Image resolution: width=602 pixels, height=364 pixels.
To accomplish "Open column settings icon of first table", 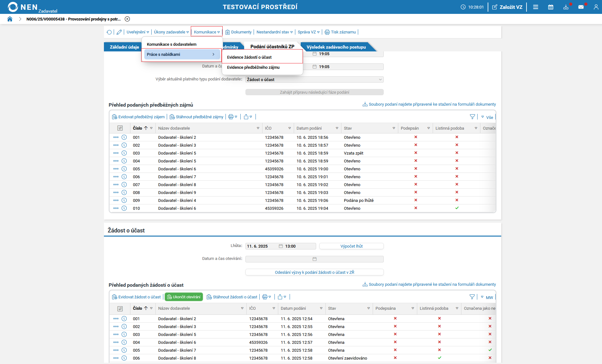I will coord(120,128).
